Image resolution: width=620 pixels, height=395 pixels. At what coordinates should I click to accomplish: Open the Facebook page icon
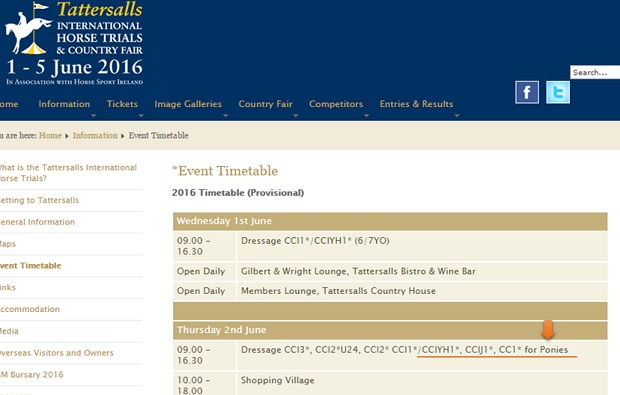527,92
